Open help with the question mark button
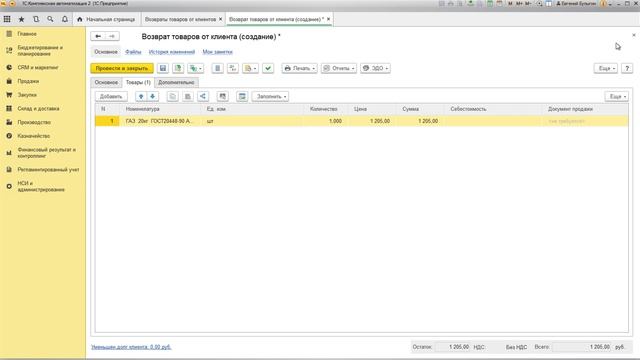 coord(627,68)
